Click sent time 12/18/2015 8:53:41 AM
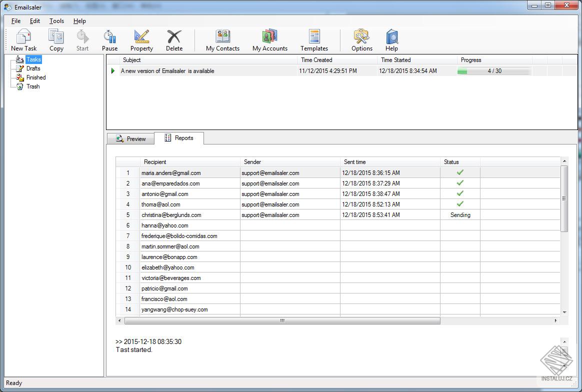The image size is (582, 392). (x=371, y=215)
